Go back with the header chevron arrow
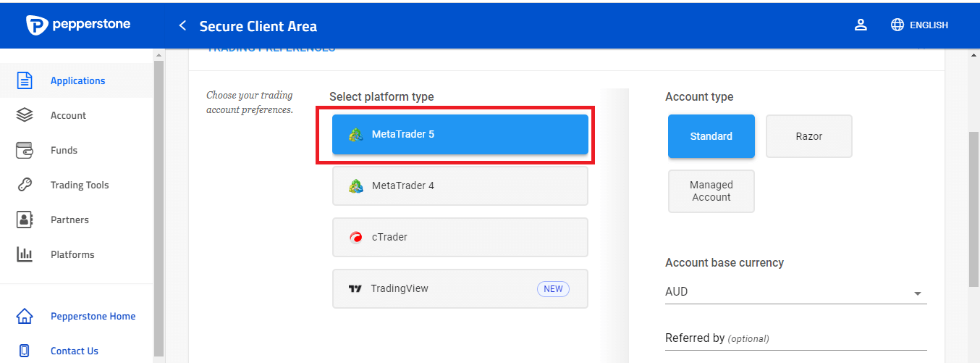 coord(182,26)
